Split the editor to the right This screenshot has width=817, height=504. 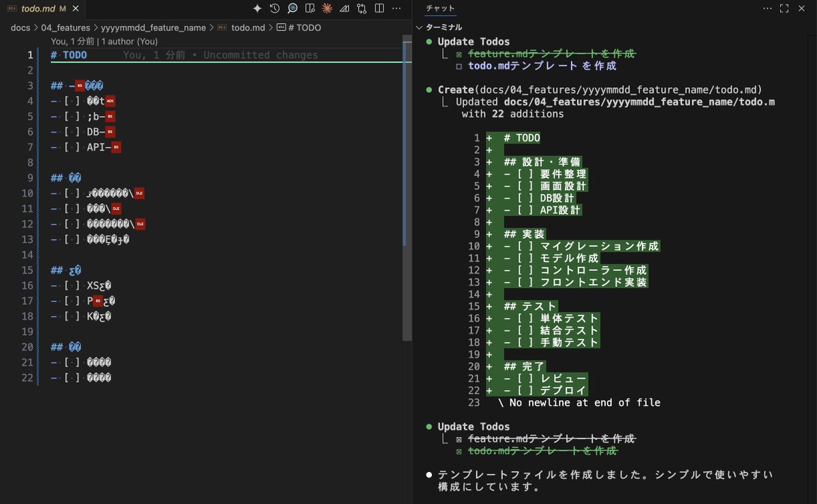coord(380,8)
